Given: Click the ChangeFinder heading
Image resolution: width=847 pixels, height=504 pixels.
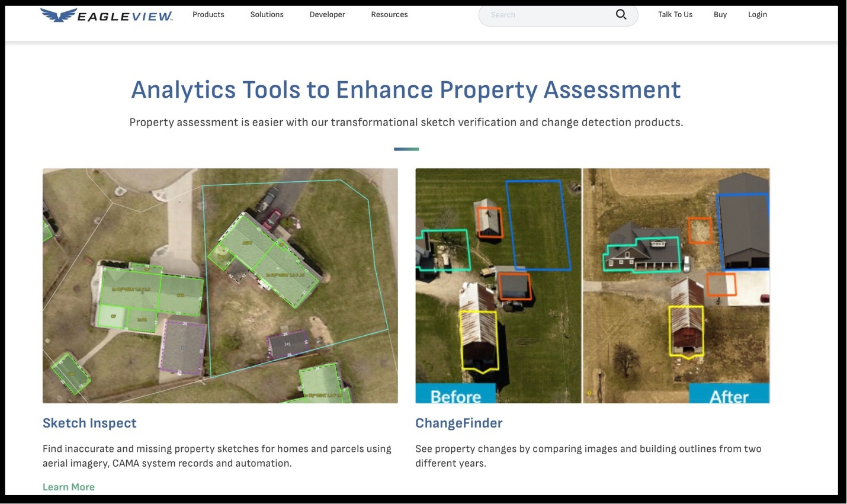Looking at the screenshot, I should (x=459, y=423).
